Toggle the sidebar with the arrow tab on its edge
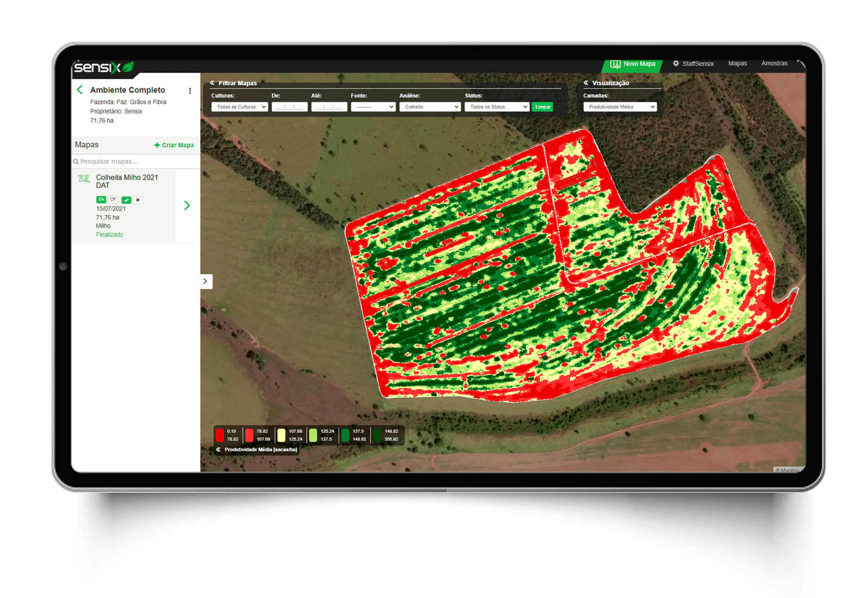The height and width of the screenshot is (598, 868). click(206, 281)
